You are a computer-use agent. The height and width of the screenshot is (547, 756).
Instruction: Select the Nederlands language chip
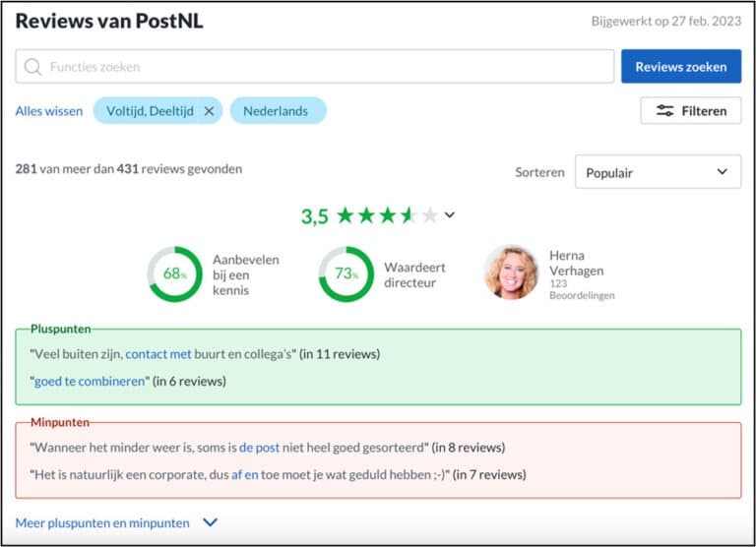click(279, 111)
